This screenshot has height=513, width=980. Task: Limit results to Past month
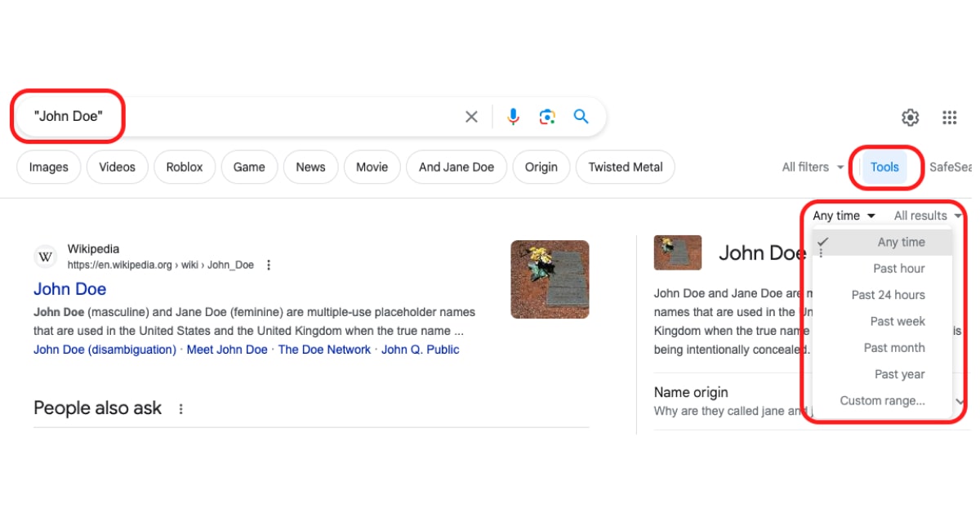pyautogui.click(x=883, y=347)
